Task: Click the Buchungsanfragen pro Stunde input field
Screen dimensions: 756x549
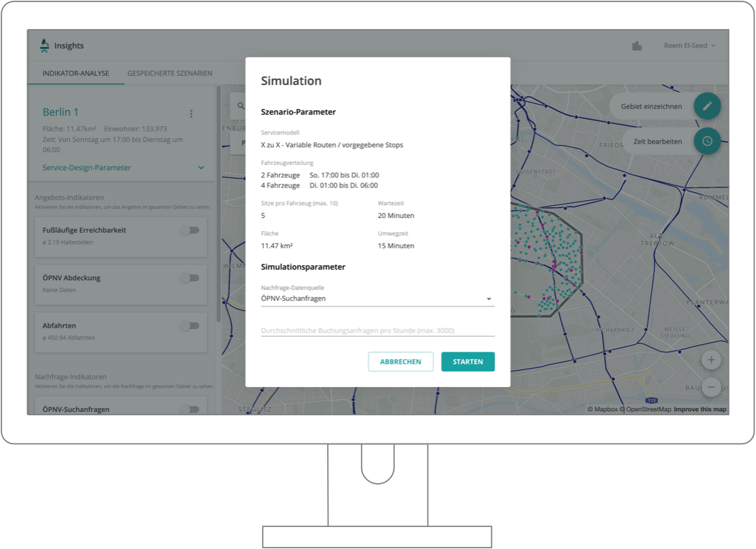Action: tap(377, 330)
